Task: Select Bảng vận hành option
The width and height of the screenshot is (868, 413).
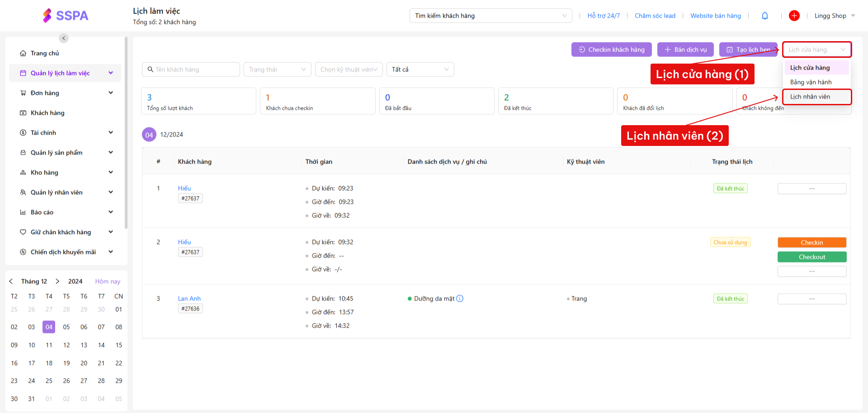Action: (x=817, y=82)
